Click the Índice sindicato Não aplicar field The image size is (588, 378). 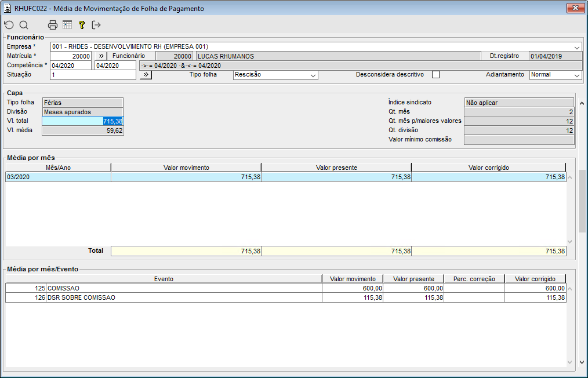pos(519,103)
